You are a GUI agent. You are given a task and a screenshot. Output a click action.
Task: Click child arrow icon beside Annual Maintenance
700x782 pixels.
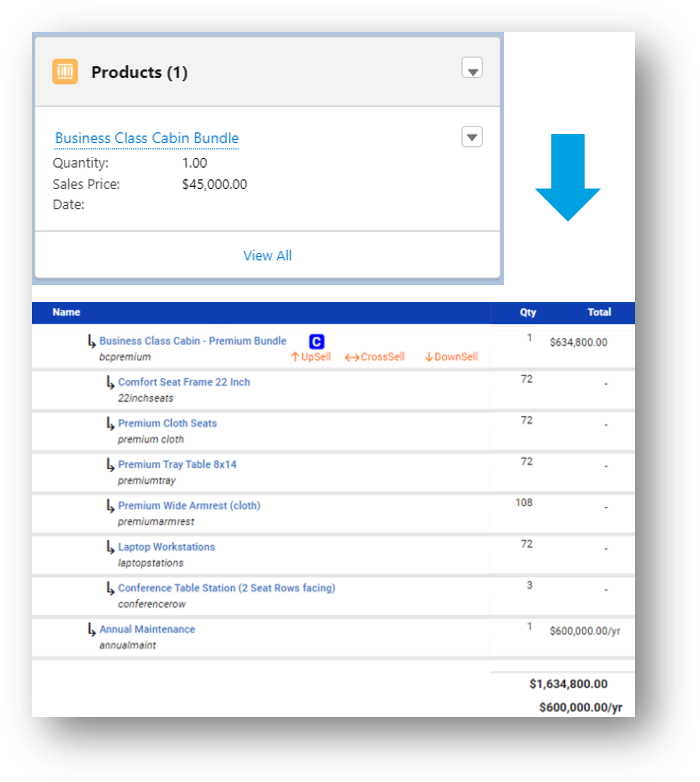[92, 630]
